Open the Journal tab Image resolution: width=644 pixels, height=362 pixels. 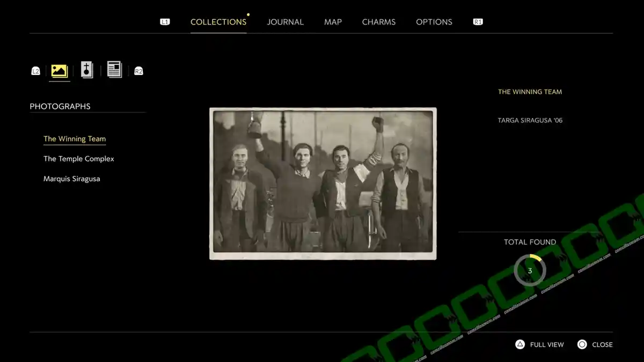[286, 22]
